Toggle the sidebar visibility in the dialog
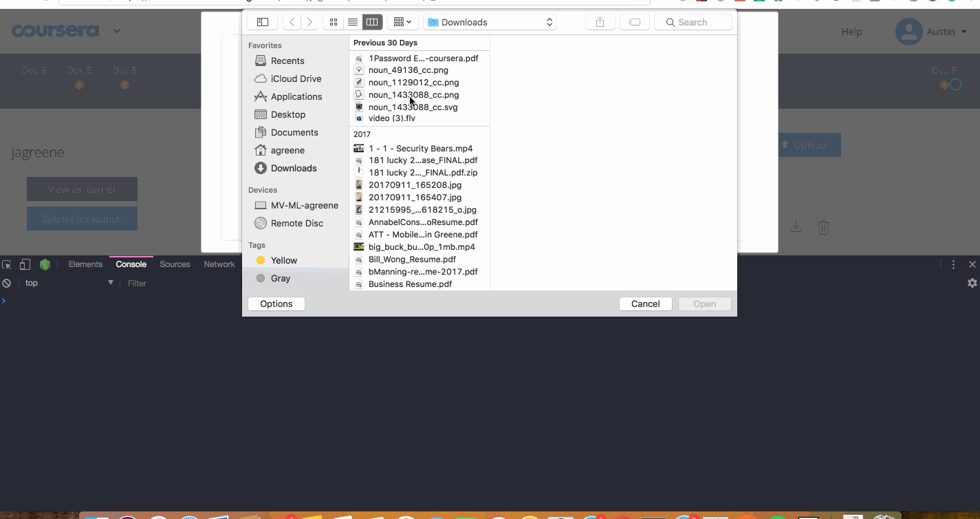Viewport: 980px width, 519px height. 262,21
